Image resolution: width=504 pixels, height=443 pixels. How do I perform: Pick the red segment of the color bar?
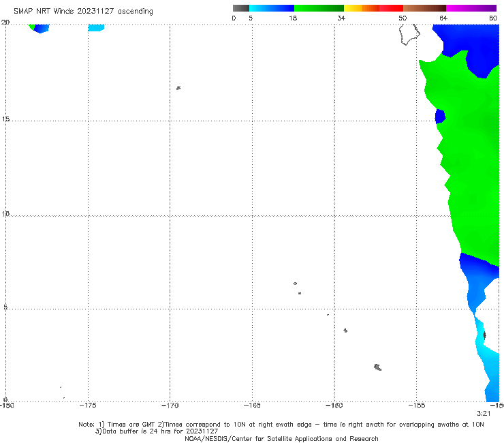click(391, 8)
